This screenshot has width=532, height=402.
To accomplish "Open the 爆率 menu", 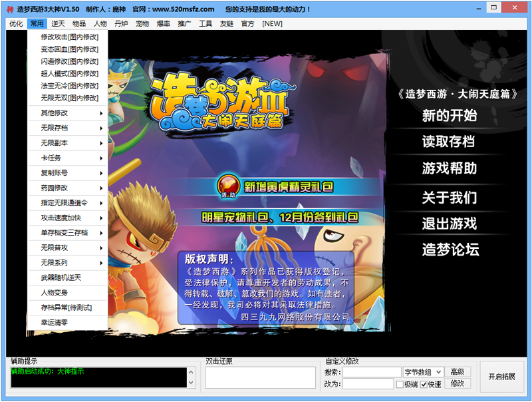I will click(x=163, y=23).
